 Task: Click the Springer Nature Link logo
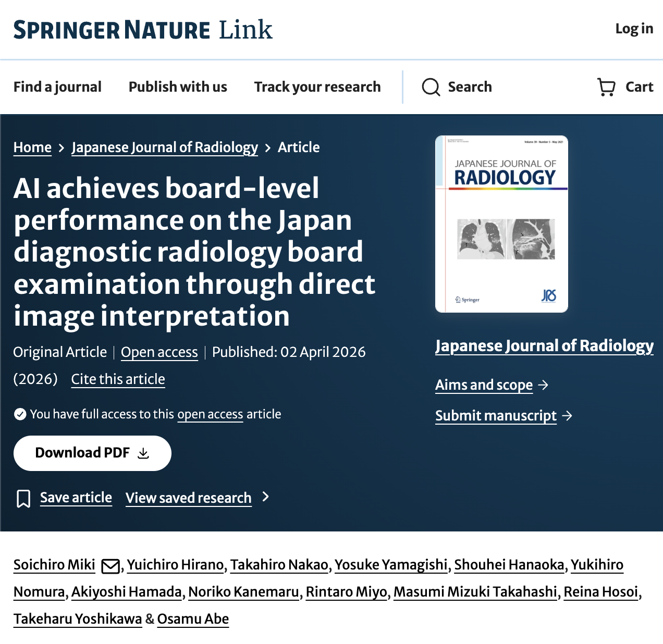143,30
